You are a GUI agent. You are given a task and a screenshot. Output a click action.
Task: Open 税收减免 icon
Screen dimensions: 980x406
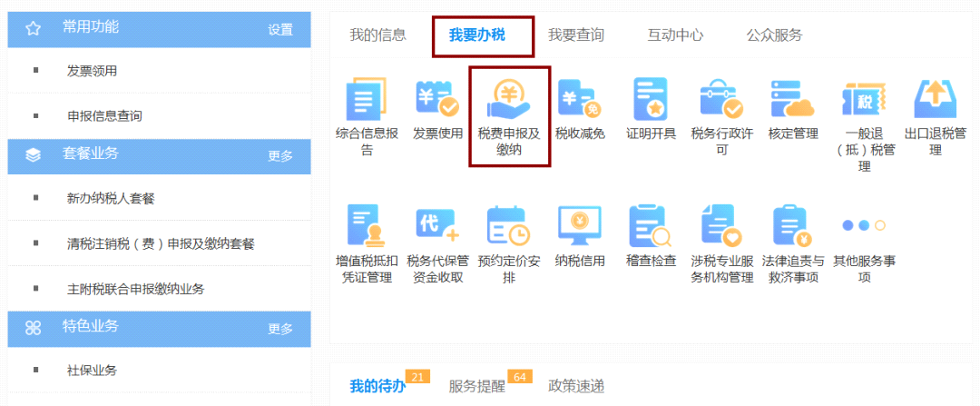point(580,100)
